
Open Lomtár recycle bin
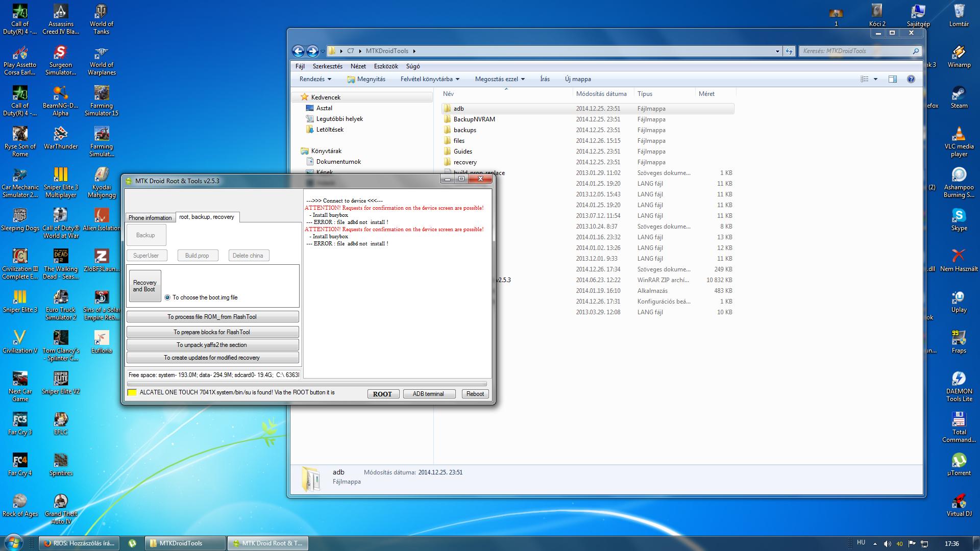coord(959,15)
